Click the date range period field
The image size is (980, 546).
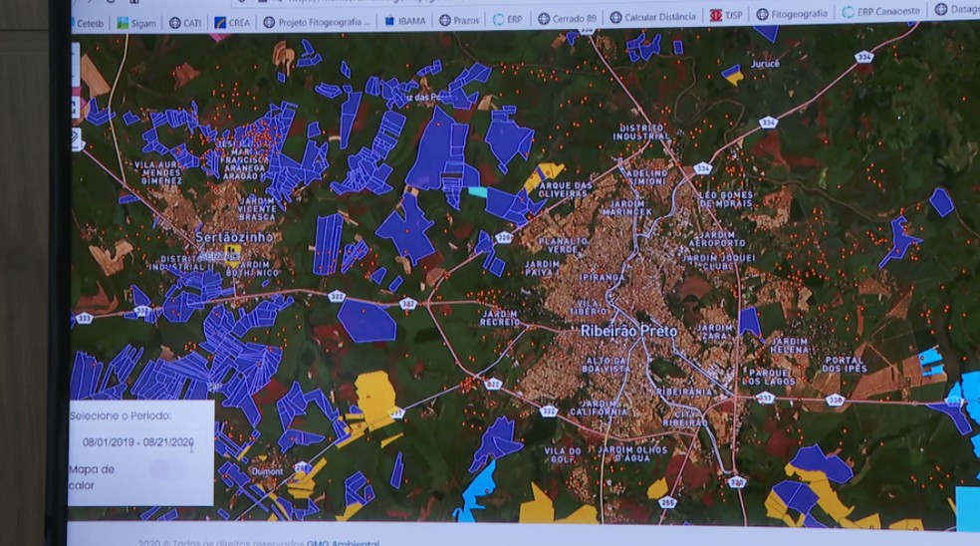click(138, 442)
